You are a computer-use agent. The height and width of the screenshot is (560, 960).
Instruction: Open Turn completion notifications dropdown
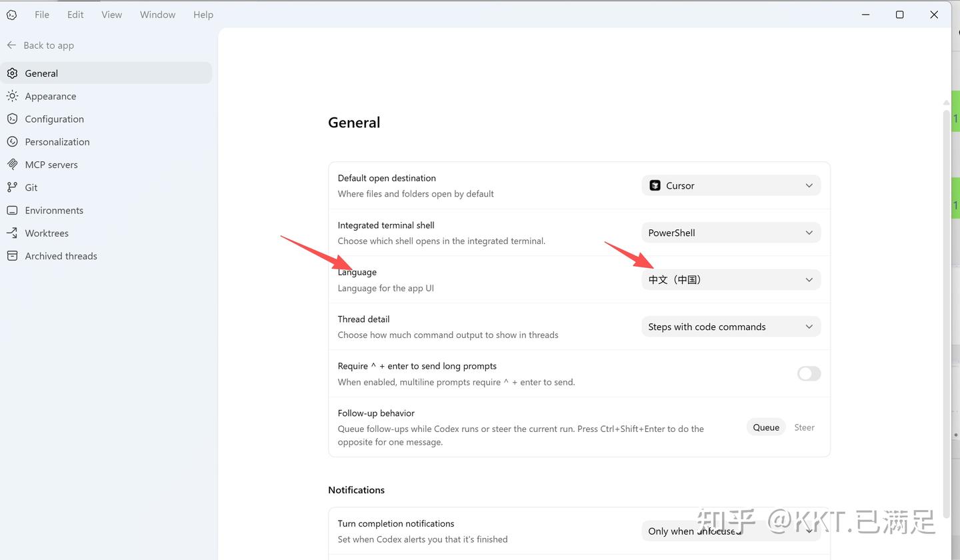(731, 531)
